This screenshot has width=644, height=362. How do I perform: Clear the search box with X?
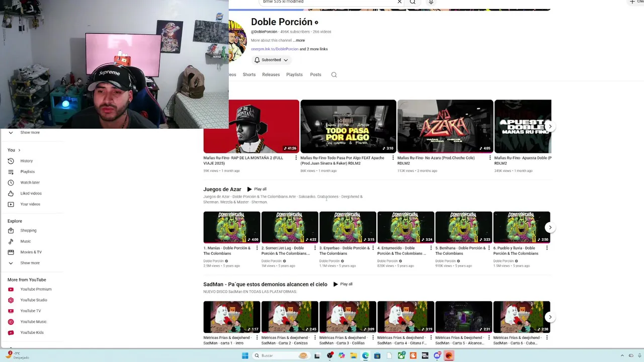(399, 2)
